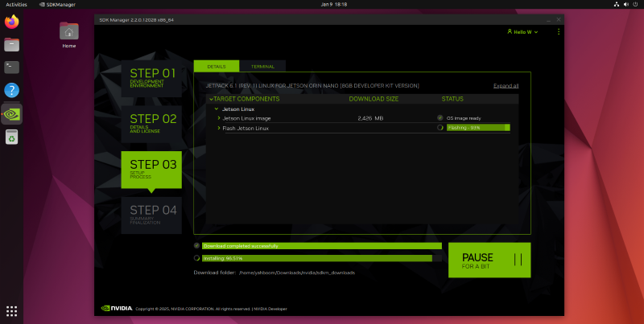Open the Hello W user dropdown

(x=521, y=32)
